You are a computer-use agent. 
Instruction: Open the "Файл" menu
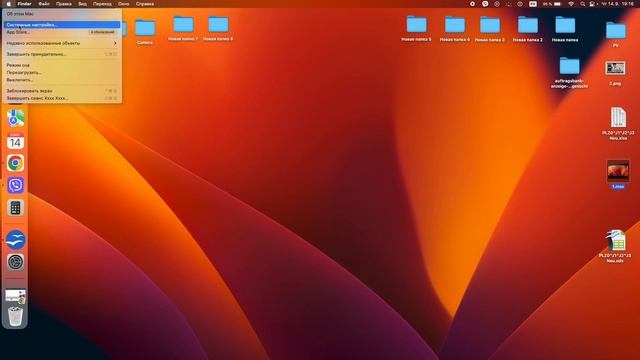point(44,4)
